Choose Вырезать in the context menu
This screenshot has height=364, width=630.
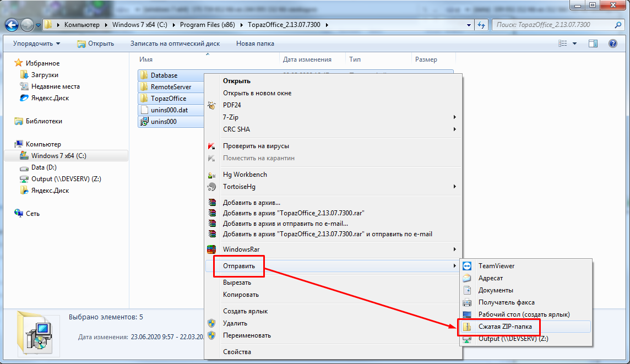pyautogui.click(x=334, y=283)
